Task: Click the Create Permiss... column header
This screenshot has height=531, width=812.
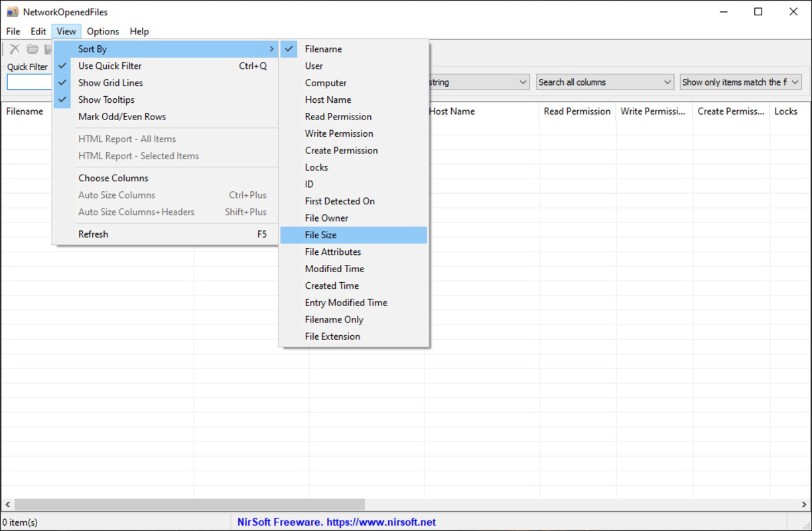Action: pyautogui.click(x=731, y=112)
